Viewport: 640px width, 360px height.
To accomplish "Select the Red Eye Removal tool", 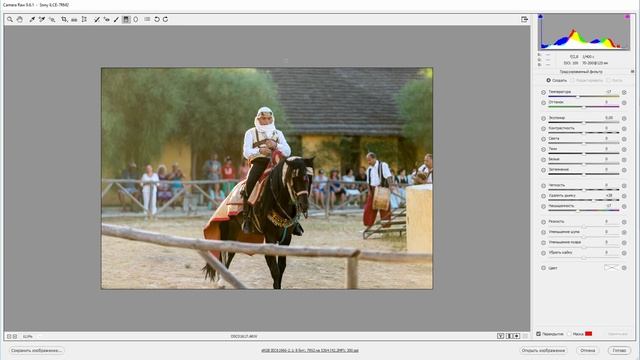I will tap(107, 19).
